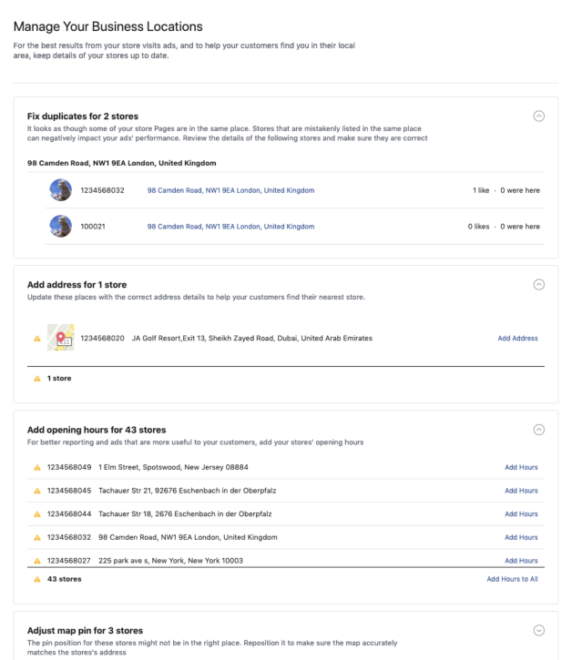Click Add Address for Dubai store
This screenshot has height=660, width=572.
pos(518,338)
